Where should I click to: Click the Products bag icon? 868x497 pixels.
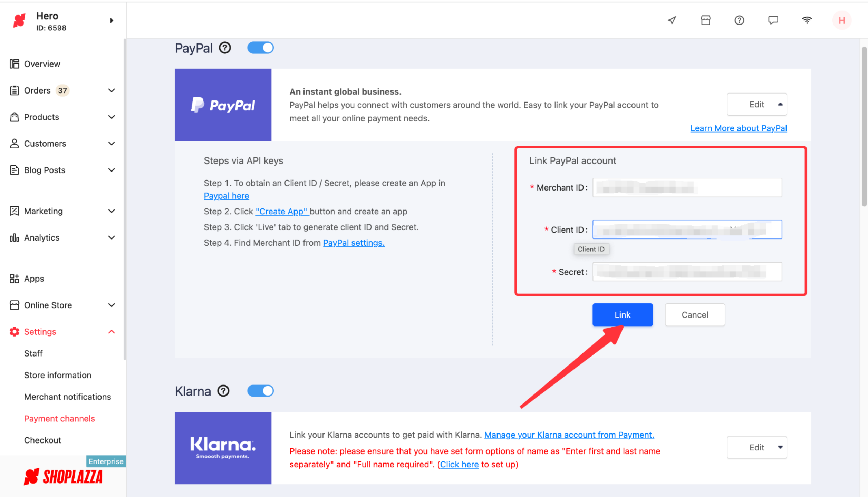[14, 117]
